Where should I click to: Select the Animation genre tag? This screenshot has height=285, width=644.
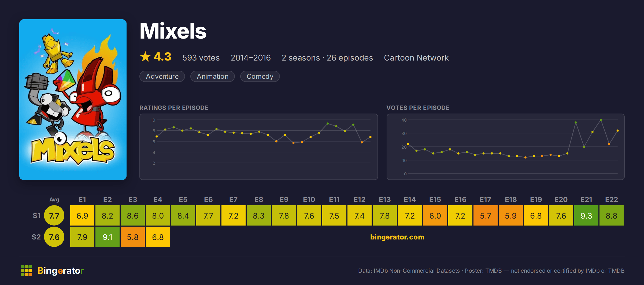coord(213,76)
